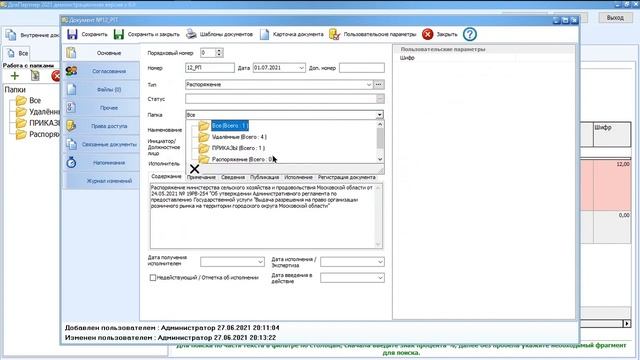Click the Основные clipboard icon
Viewport: 640px width, 360px height.
pos(71,53)
